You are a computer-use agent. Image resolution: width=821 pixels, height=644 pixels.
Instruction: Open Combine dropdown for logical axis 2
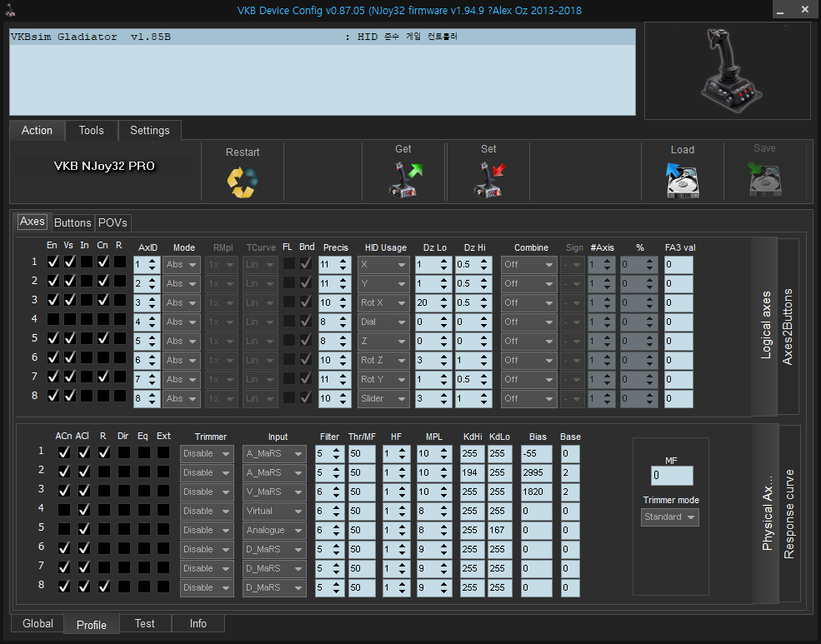click(528, 284)
